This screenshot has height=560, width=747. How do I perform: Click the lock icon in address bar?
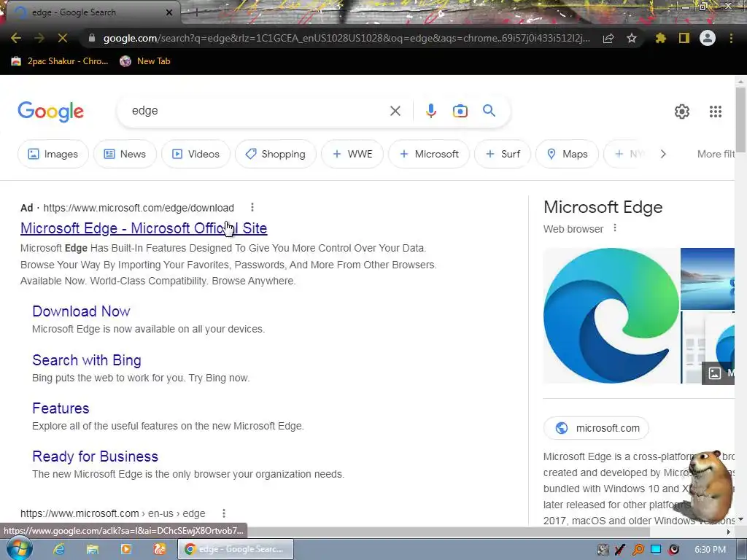[x=92, y=38]
